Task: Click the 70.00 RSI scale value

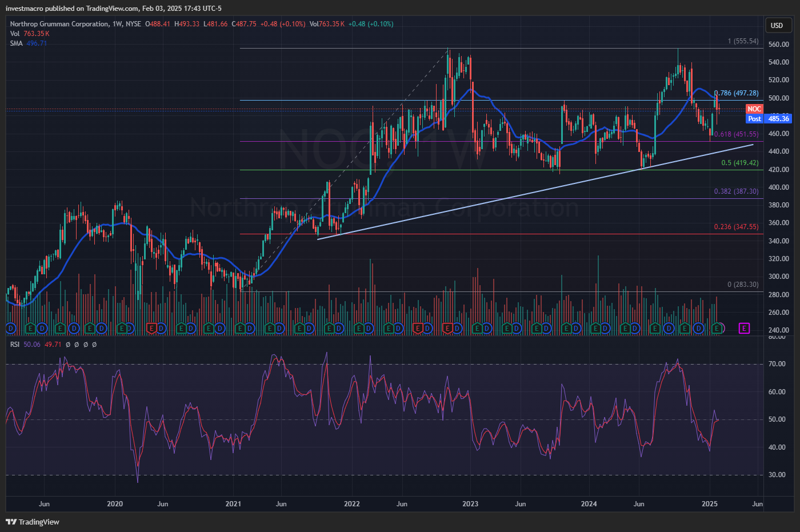Action: point(777,364)
